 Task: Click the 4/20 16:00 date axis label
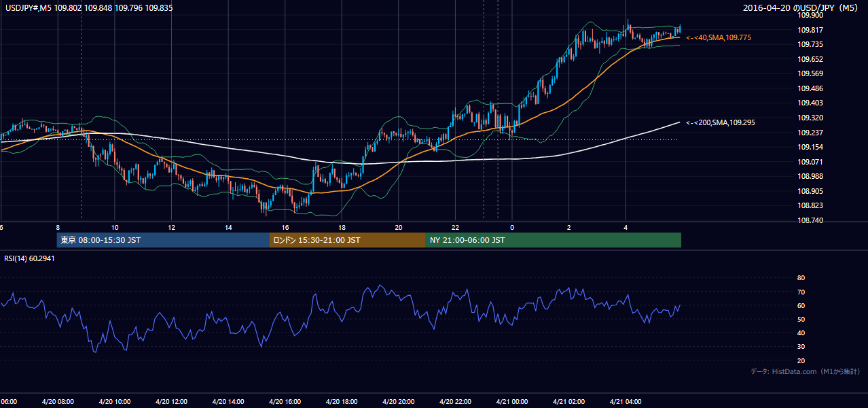[285, 401]
